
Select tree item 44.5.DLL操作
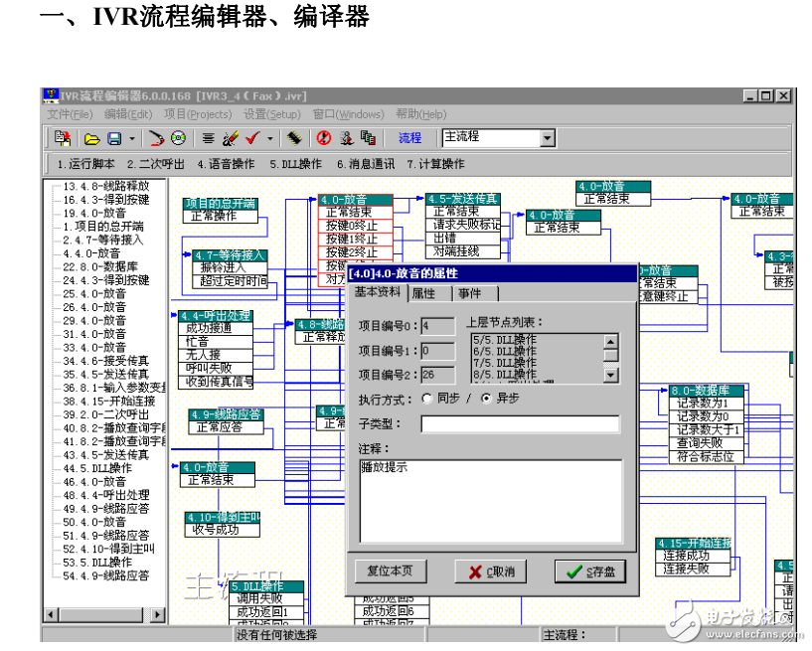click(x=97, y=467)
